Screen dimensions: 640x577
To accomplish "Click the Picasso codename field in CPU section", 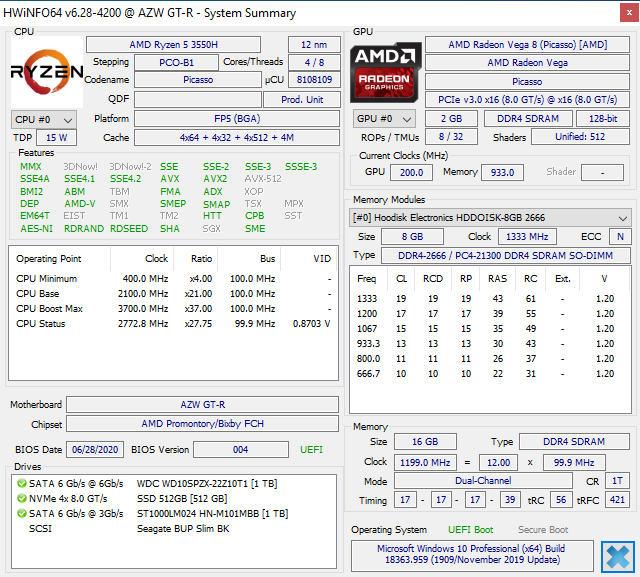I will point(197,80).
